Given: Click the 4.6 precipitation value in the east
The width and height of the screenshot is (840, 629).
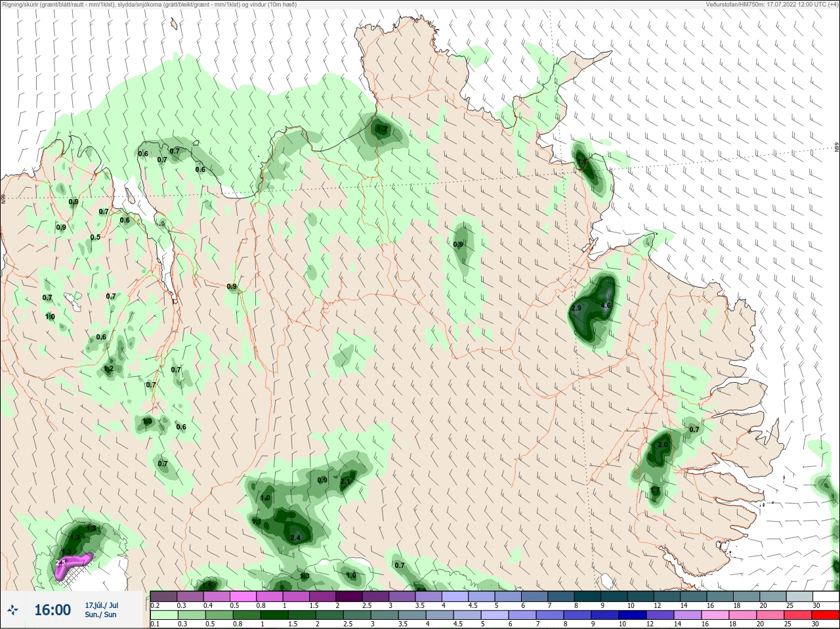Looking at the screenshot, I should (x=606, y=305).
